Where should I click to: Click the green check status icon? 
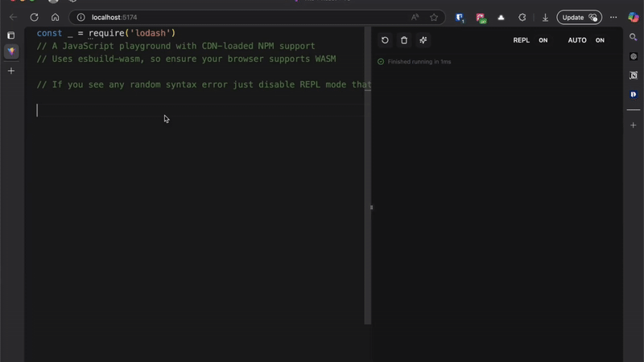pyautogui.click(x=381, y=62)
